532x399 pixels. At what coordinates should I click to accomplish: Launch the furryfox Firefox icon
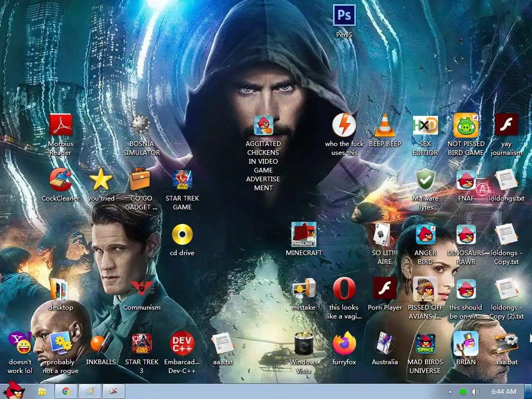point(344,343)
